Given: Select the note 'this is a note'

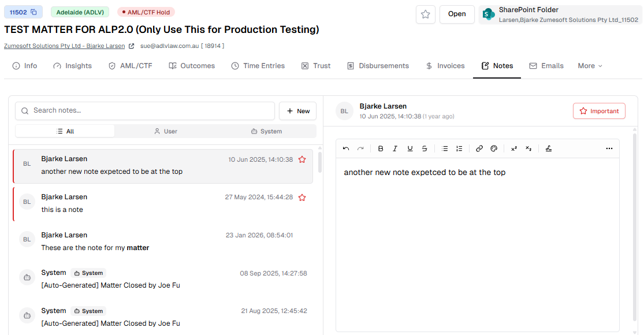Looking at the screenshot, I should (163, 203).
